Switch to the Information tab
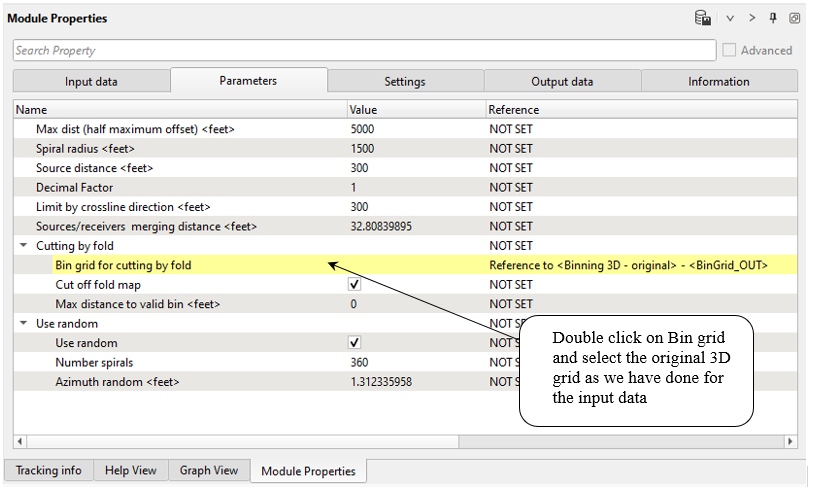 718,82
